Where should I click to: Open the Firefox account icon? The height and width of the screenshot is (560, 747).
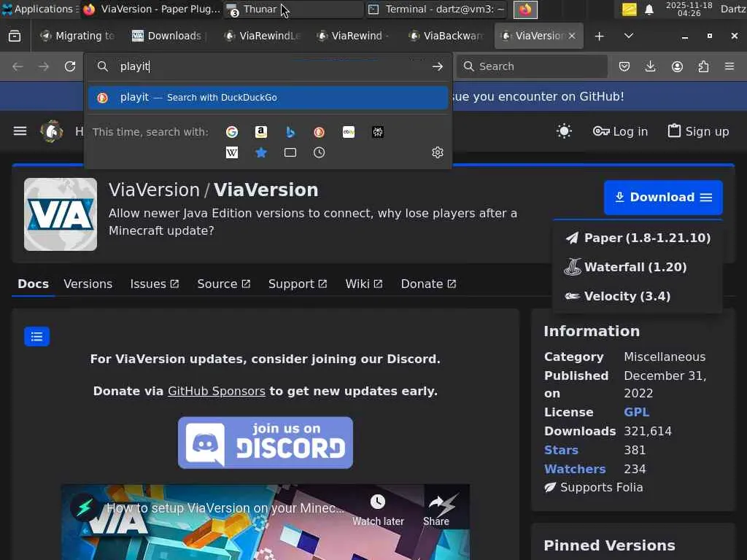point(677,66)
